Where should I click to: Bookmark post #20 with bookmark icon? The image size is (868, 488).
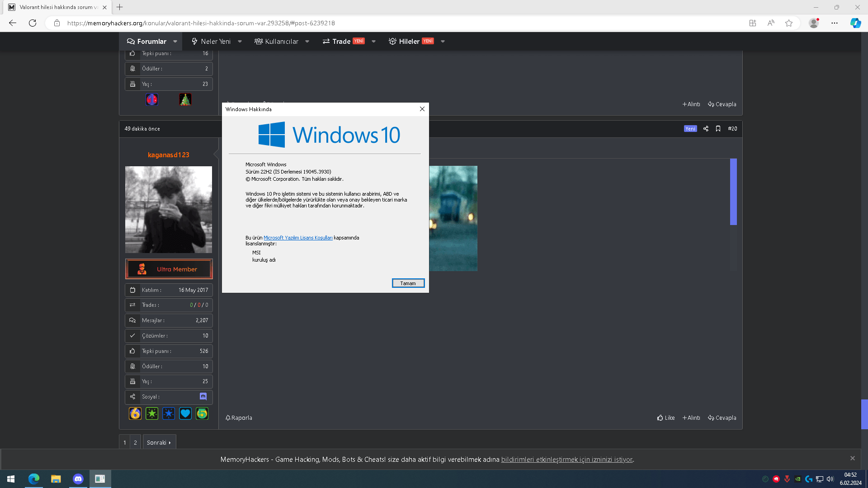pos(718,129)
